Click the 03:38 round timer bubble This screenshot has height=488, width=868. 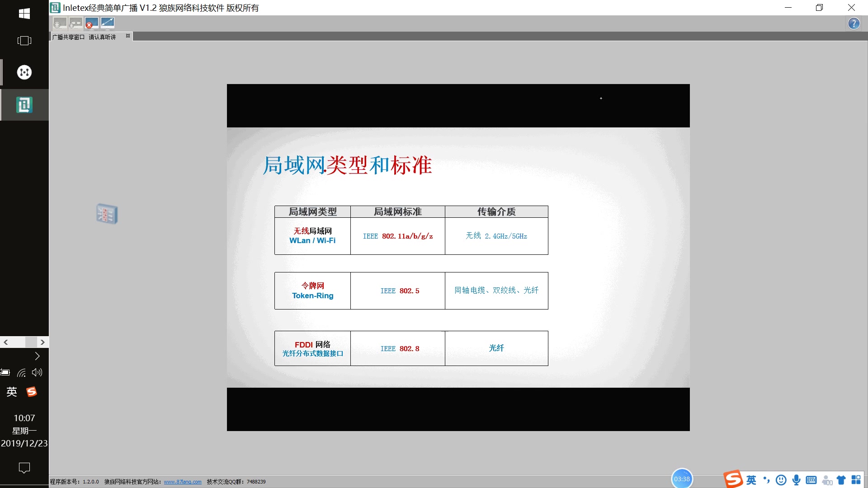pos(682,479)
